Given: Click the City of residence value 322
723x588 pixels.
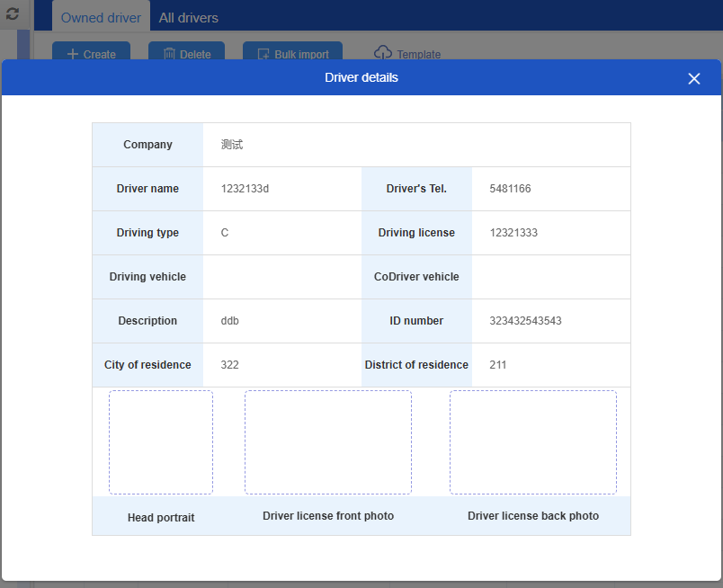Looking at the screenshot, I should [229, 365].
